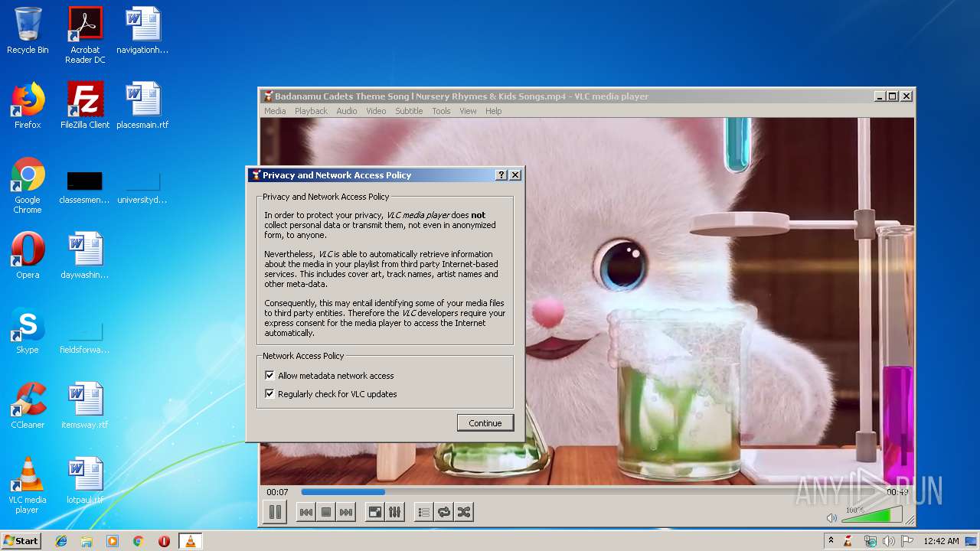Click VLC cone in the taskbar
Screen dimensions: 980x551
[x=190, y=541]
